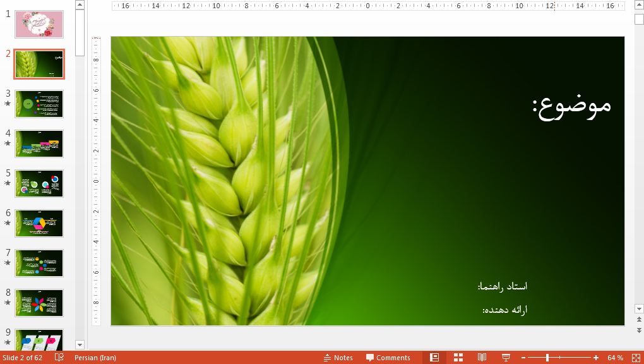Click the Zoom Out minus control

coord(524,357)
